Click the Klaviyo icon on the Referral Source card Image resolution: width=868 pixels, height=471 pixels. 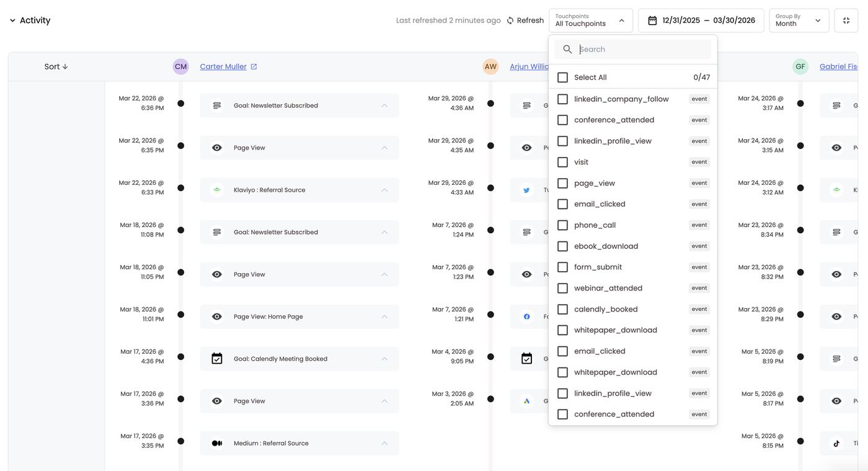(x=217, y=190)
